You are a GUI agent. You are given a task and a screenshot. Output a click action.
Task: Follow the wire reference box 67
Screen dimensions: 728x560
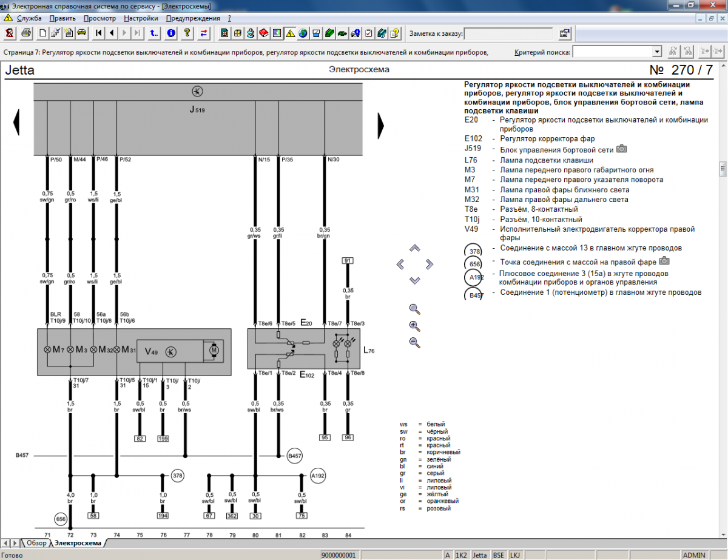(209, 516)
